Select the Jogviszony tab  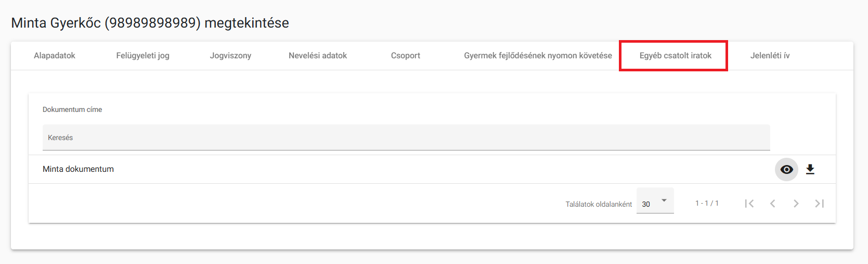(x=230, y=56)
